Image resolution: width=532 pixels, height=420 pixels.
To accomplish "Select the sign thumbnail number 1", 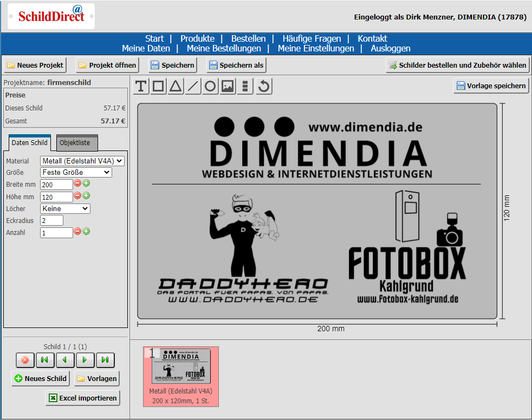I will 181,376.
